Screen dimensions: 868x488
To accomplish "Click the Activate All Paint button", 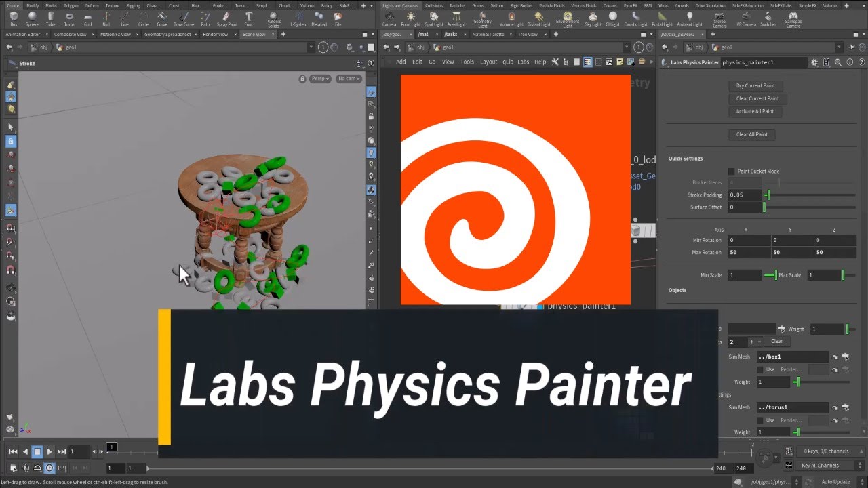I will pos(755,111).
